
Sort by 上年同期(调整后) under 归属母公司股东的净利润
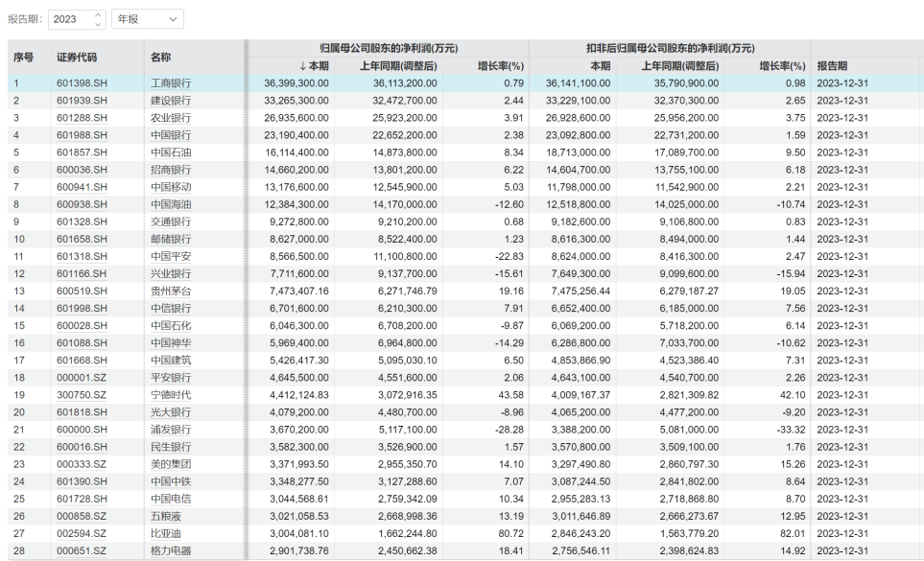(x=398, y=66)
